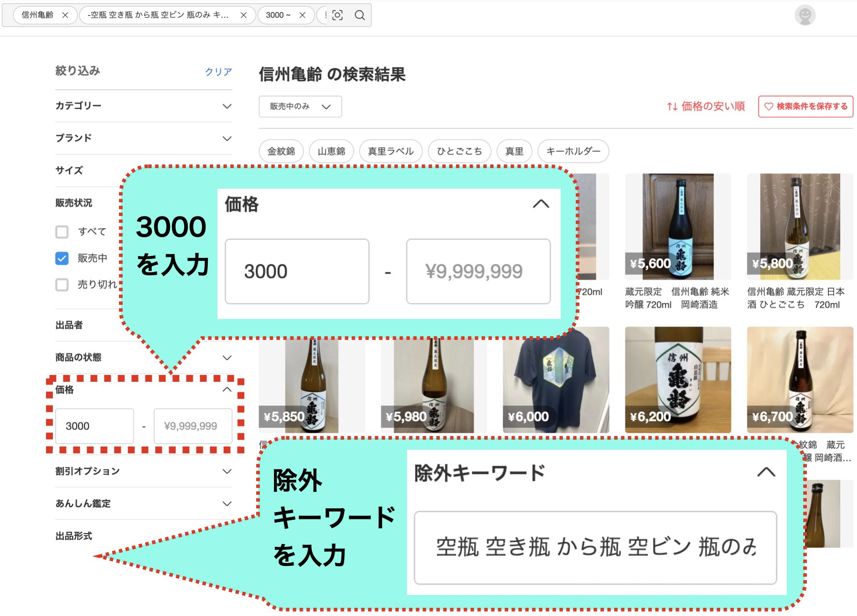The width and height of the screenshot is (857, 616).
Task: Click the 出品形式 filter heading
Action: (74, 536)
